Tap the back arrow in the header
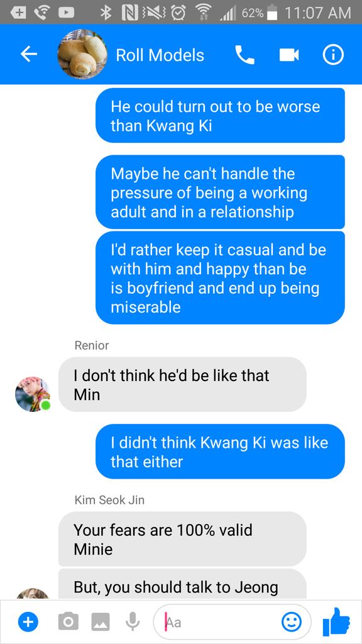The height and width of the screenshot is (644, 362). tap(29, 54)
